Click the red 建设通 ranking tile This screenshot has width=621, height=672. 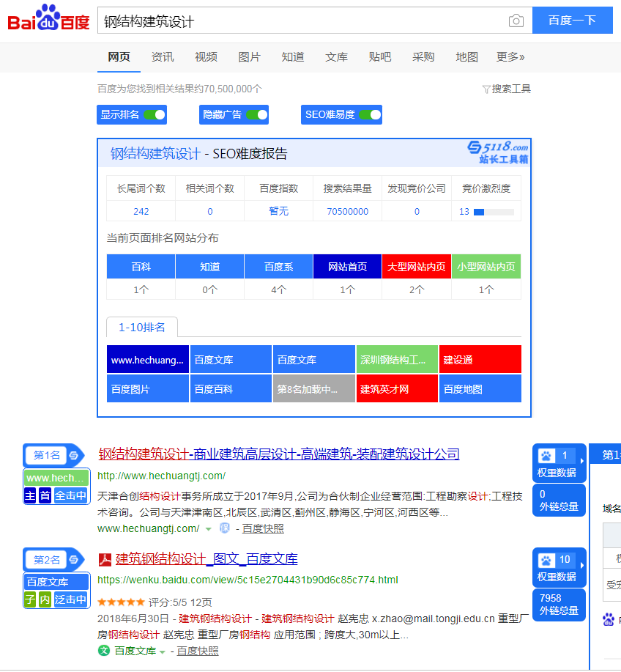point(480,359)
